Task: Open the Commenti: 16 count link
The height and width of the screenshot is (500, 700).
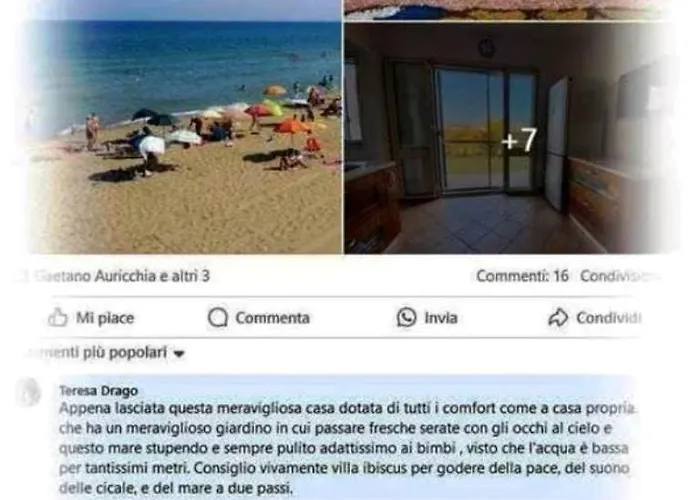Action: point(522,276)
